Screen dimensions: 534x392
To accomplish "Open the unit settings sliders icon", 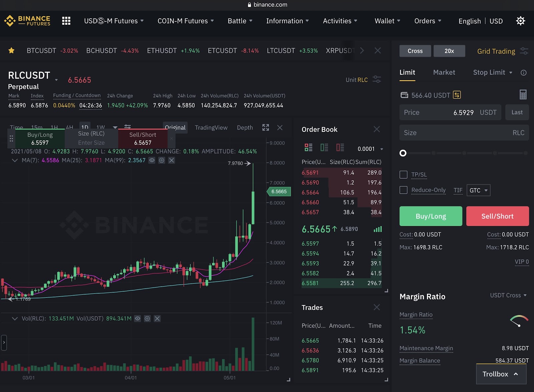I will point(377,79).
